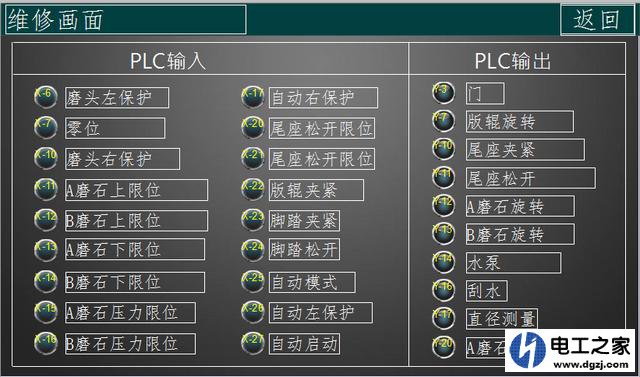Click the Y-12 output indicator lamp
This screenshot has height=377, width=640.
[443, 205]
